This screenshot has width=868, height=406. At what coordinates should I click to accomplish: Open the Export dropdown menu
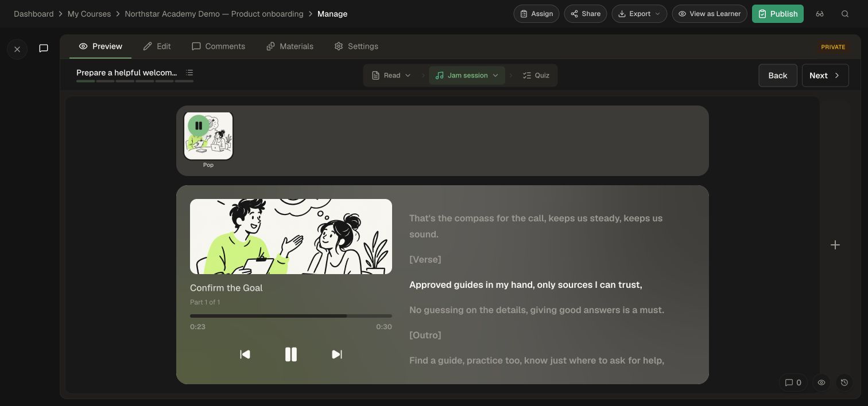(639, 14)
